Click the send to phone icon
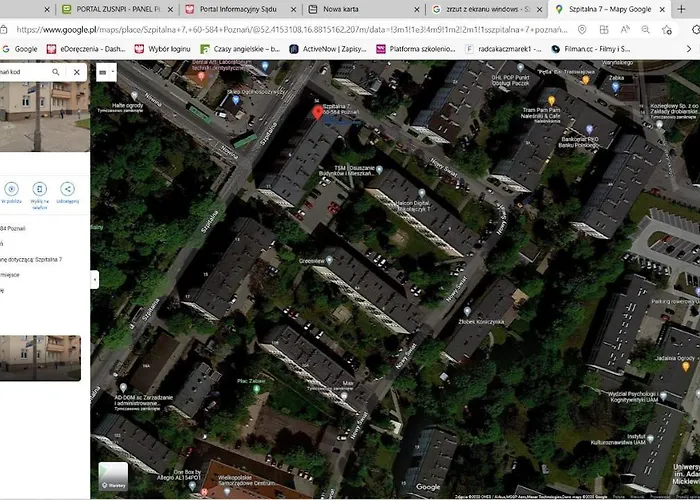 40,189
